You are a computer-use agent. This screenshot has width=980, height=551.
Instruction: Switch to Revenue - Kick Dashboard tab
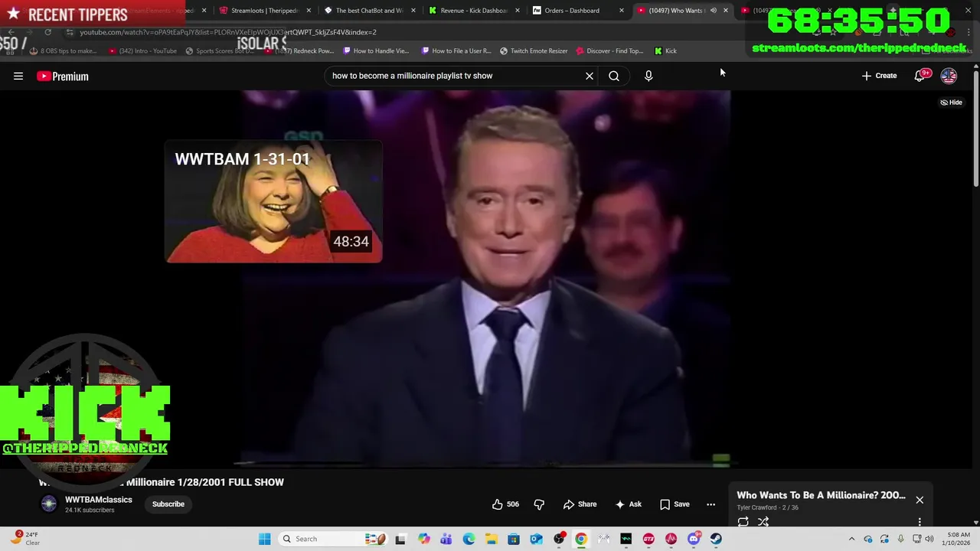(x=473, y=11)
